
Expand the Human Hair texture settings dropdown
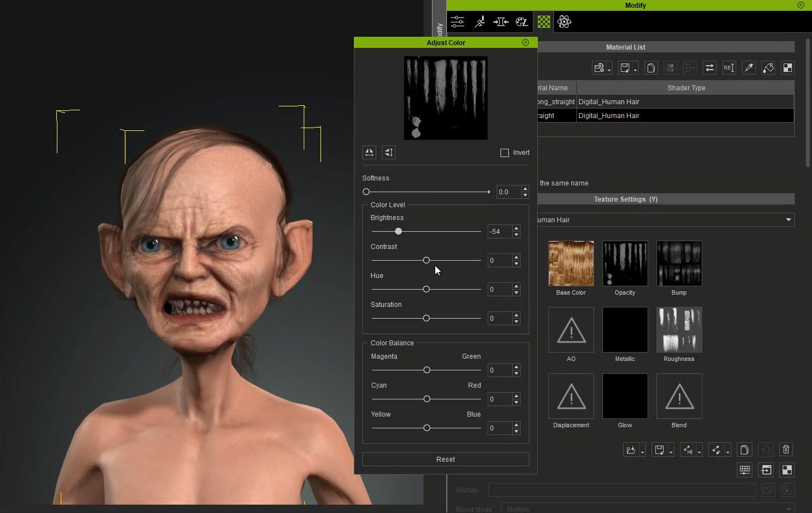click(788, 219)
